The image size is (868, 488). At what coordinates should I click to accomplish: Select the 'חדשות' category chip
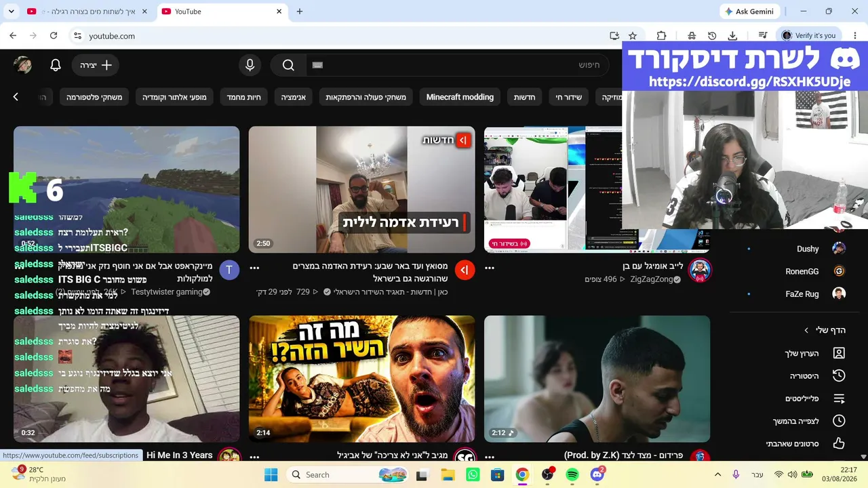click(524, 97)
